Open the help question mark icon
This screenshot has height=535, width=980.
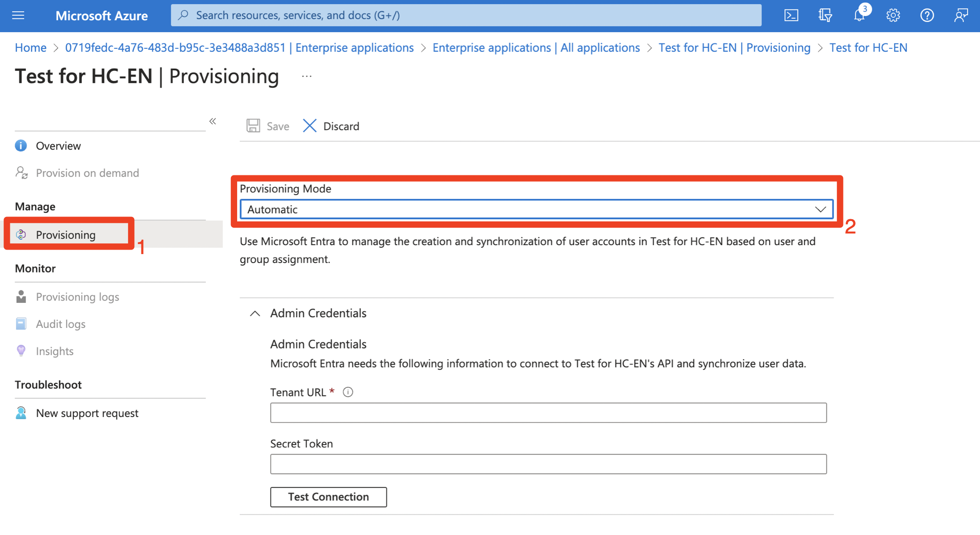pyautogui.click(x=927, y=16)
